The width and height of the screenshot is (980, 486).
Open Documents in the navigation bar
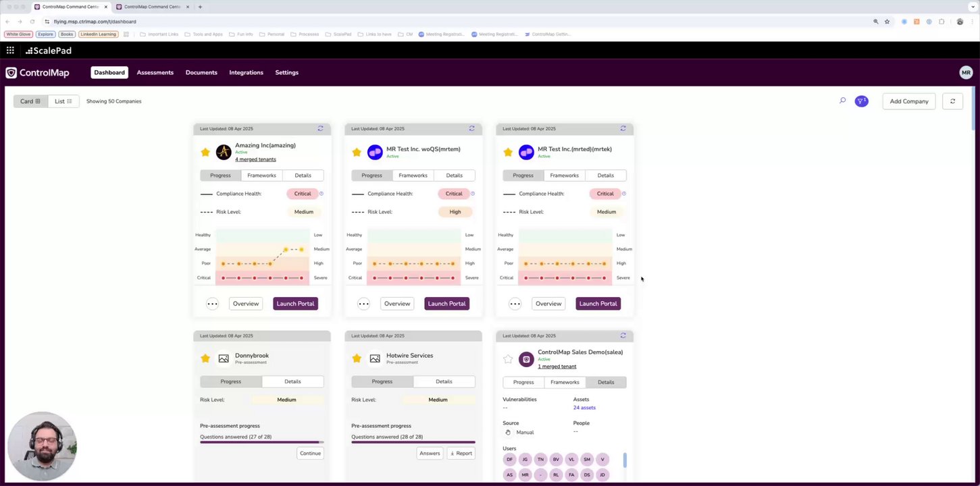tap(201, 72)
